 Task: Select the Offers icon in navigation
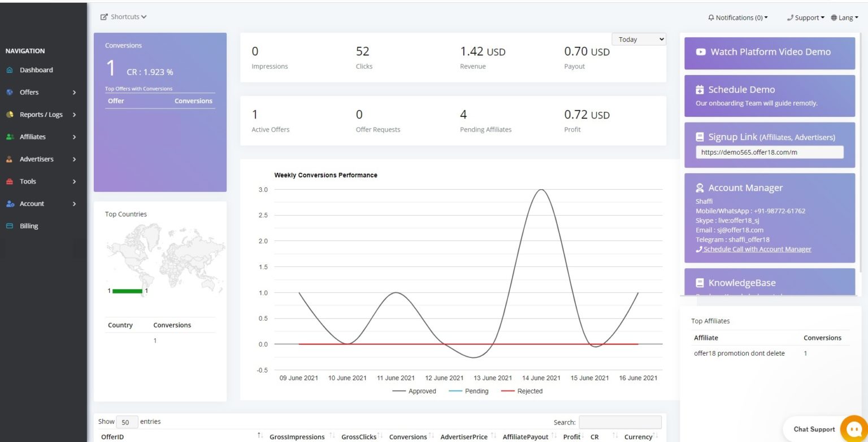click(x=10, y=92)
